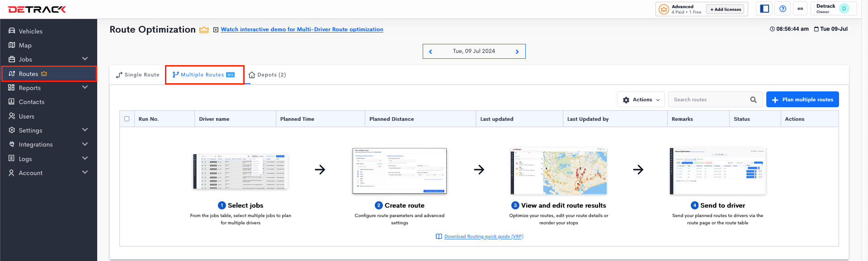Image resolution: width=868 pixels, height=261 pixels.
Task: Click the Account person icon
Action: [12, 173]
